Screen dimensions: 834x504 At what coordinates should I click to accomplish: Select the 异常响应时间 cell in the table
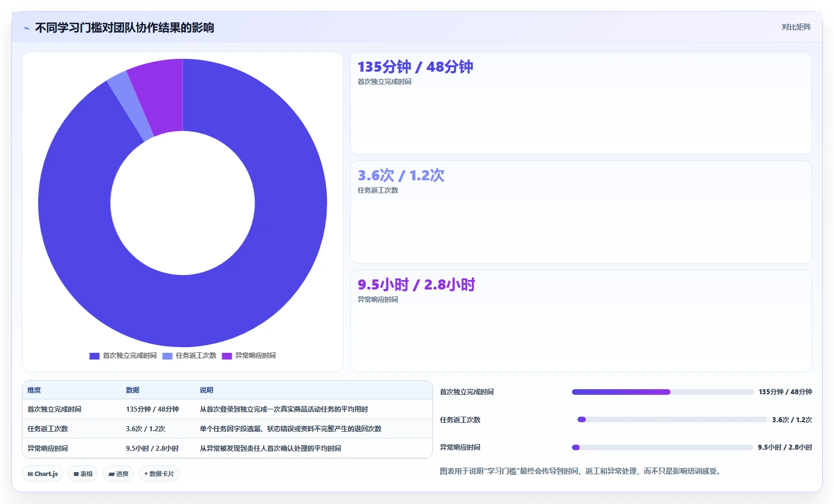[x=48, y=449]
